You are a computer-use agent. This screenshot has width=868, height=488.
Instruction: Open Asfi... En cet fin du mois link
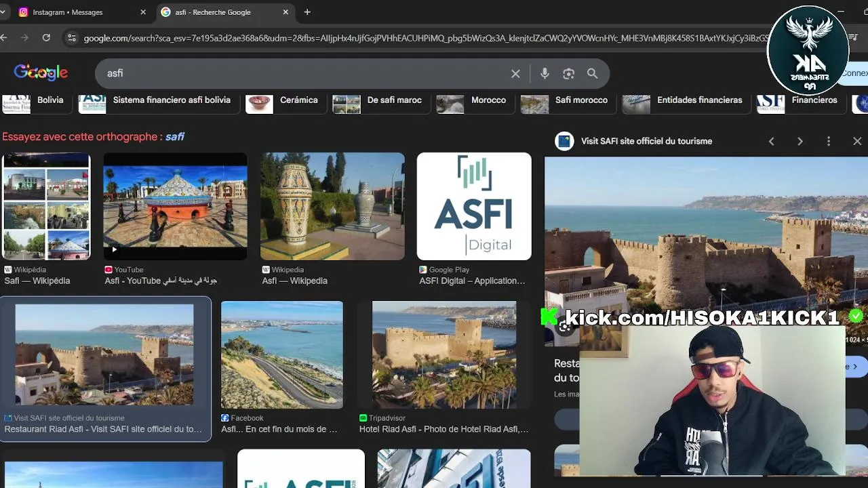pos(279,429)
